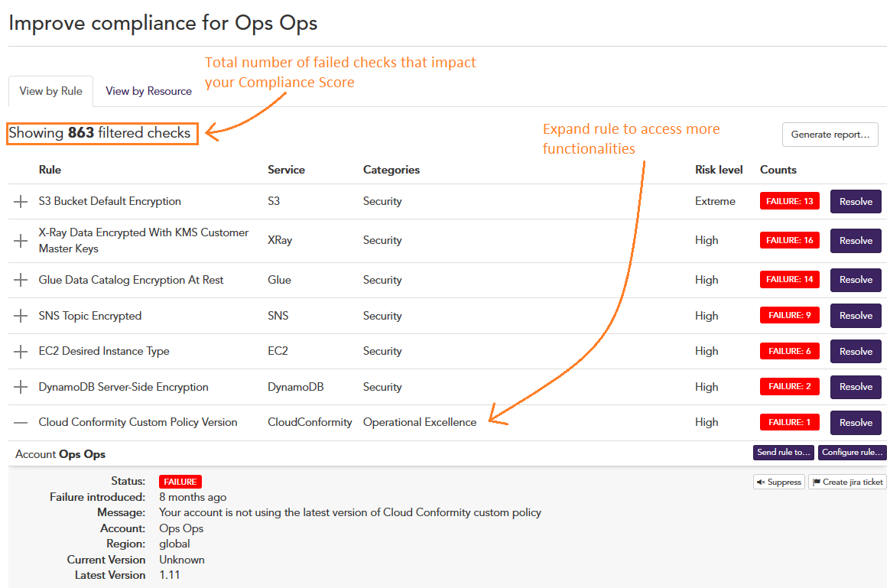The image size is (890, 588).
Task: Click the CloudConformity service cell
Action: point(310,422)
